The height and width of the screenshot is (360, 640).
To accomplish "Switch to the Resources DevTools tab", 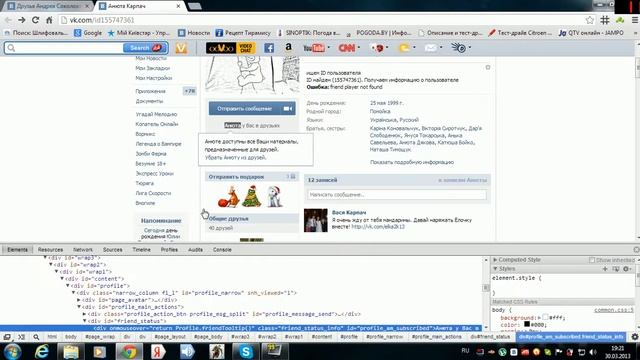I will click(x=50, y=249).
